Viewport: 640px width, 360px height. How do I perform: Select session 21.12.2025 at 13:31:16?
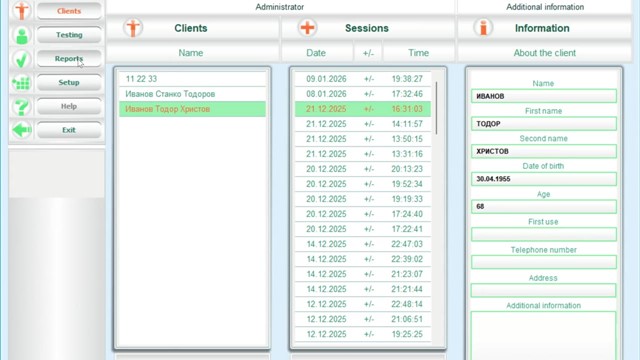point(363,154)
